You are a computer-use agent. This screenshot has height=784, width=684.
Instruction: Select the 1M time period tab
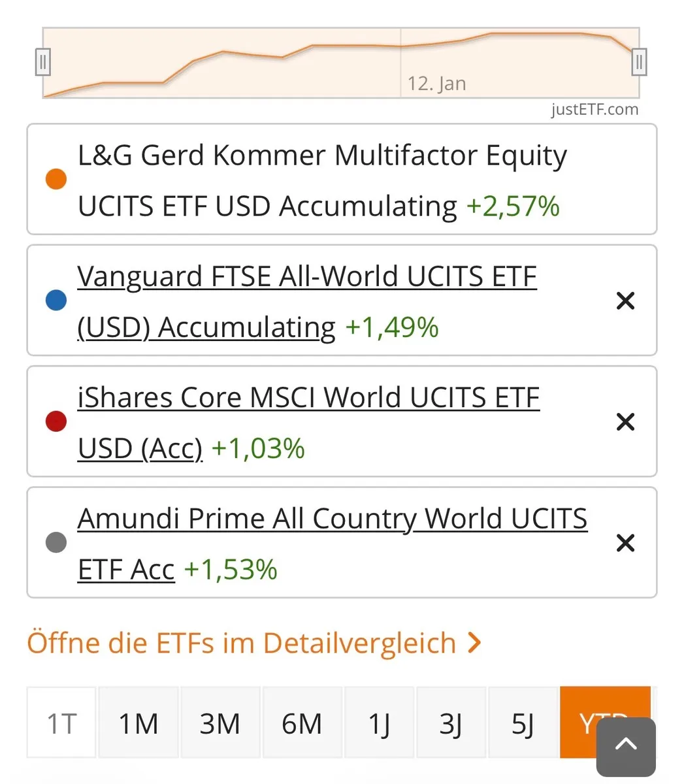tap(138, 723)
